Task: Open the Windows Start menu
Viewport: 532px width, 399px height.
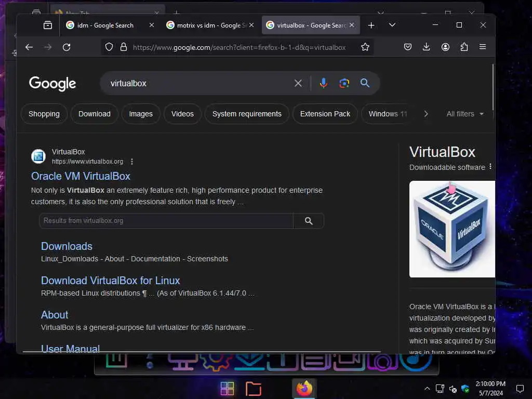Action: (227, 389)
